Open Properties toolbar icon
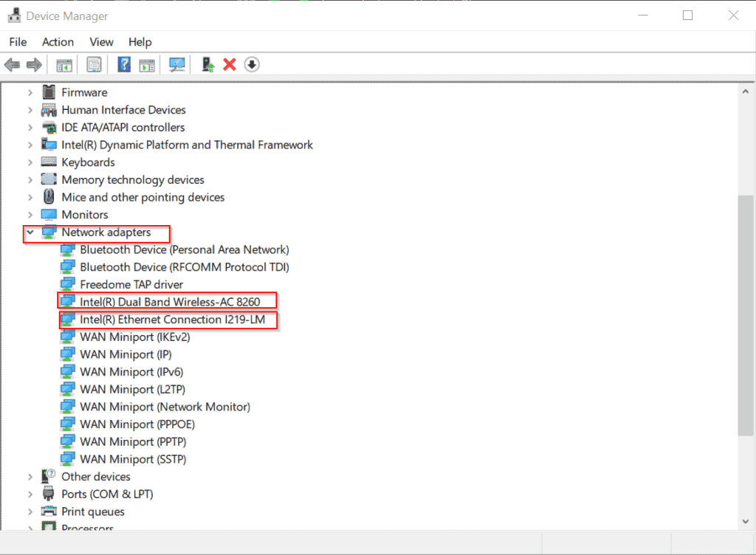Image resolution: width=756 pixels, height=555 pixels. tap(94, 64)
